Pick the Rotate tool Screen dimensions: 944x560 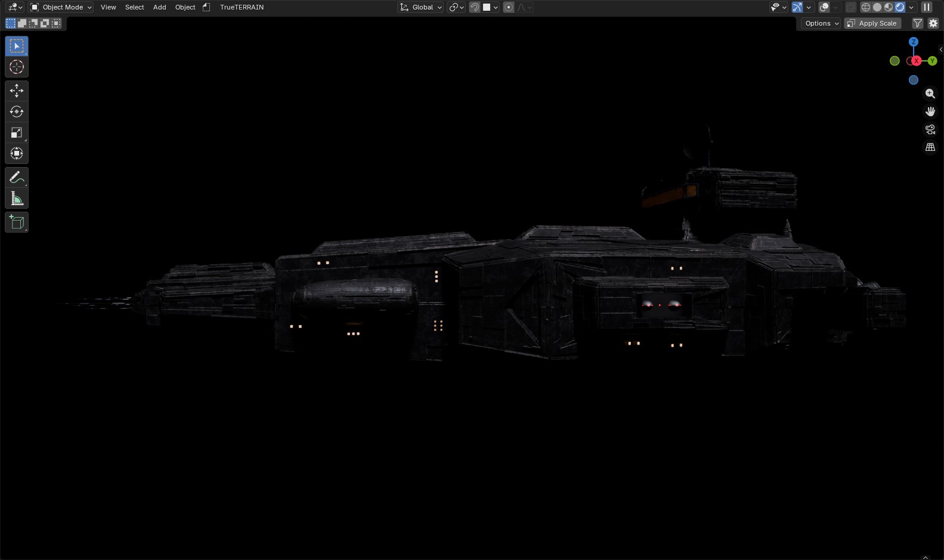click(x=17, y=112)
